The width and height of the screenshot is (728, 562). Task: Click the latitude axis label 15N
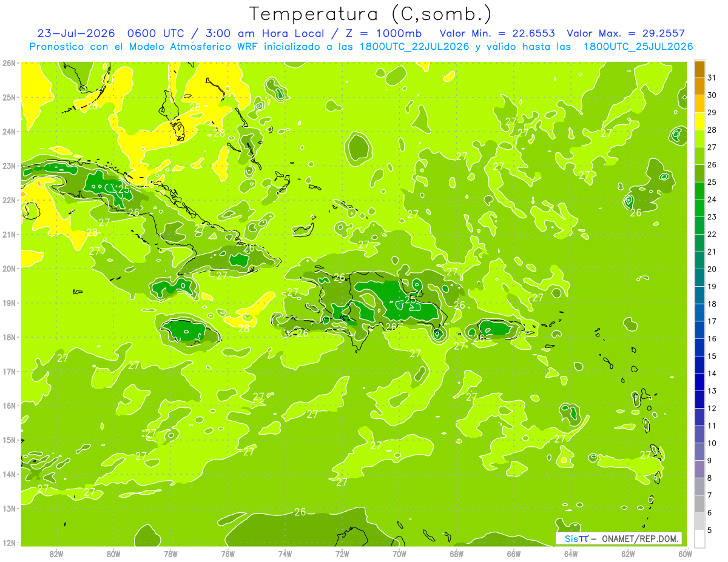pyautogui.click(x=9, y=440)
